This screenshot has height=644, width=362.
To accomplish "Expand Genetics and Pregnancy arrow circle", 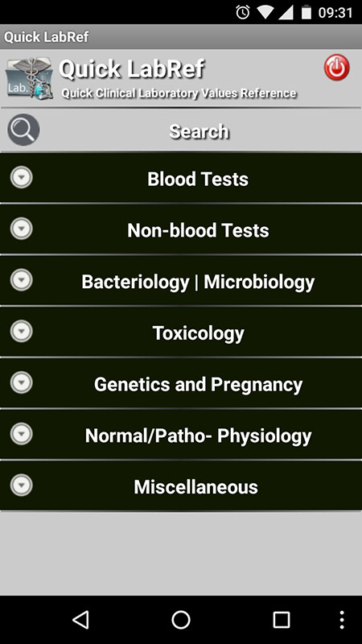I will coord(22,383).
